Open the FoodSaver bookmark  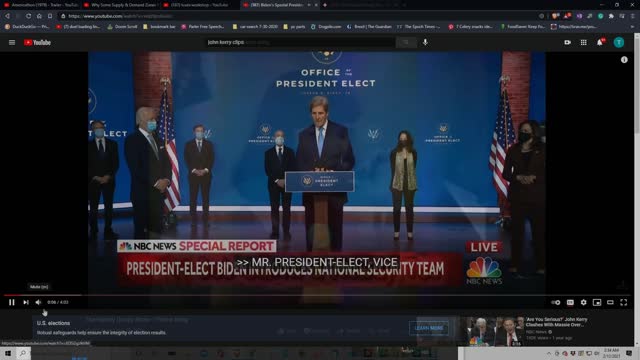pyautogui.click(x=523, y=27)
